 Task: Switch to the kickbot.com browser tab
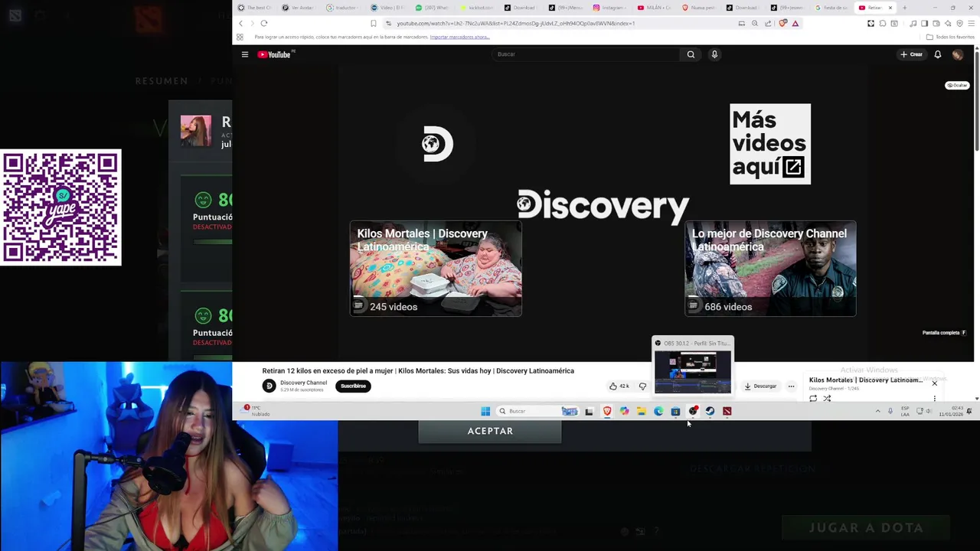475,8
